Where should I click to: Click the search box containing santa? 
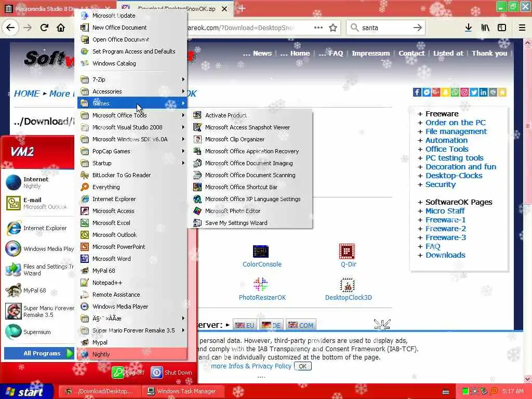tap(385, 28)
